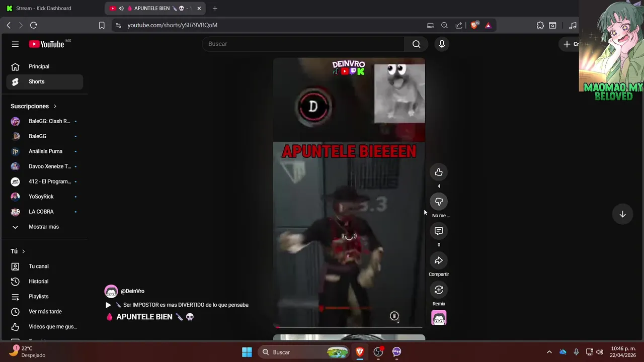The height and width of the screenshot is (362, 644).
Task: Open LA COBRA subscription
Action: click(x=45, y=212)
